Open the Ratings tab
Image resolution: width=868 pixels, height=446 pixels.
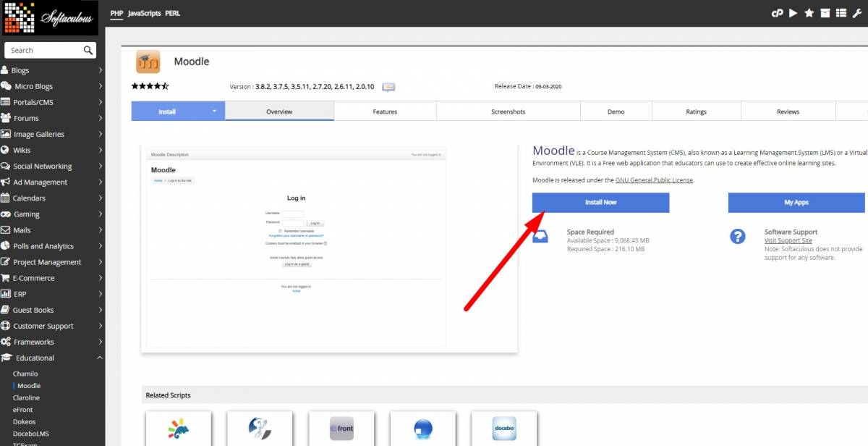(x=697, y=111)
